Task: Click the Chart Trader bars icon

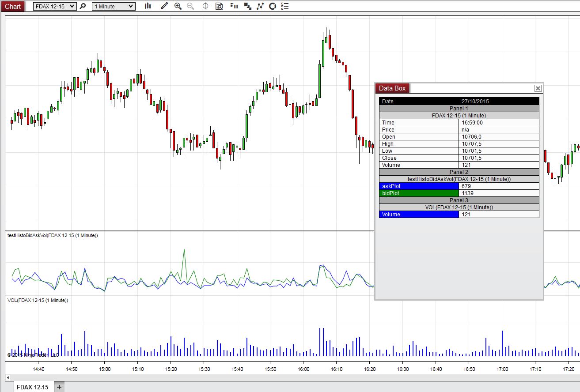Action: click(x=235, y=6)
